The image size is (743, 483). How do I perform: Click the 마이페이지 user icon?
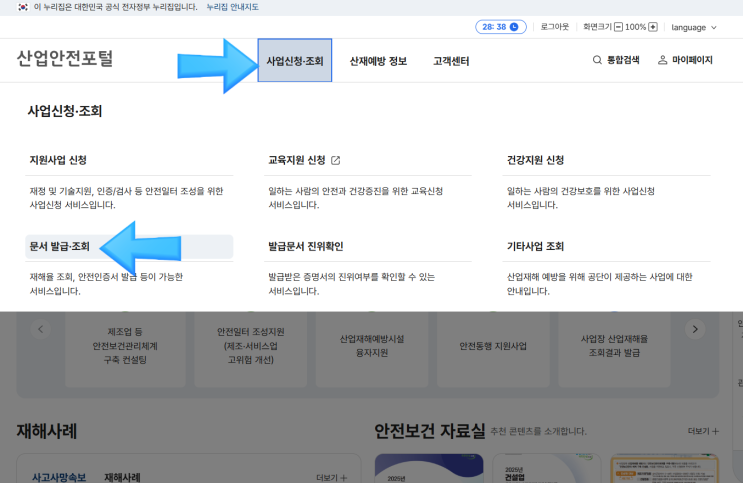(x=662, y=60)
